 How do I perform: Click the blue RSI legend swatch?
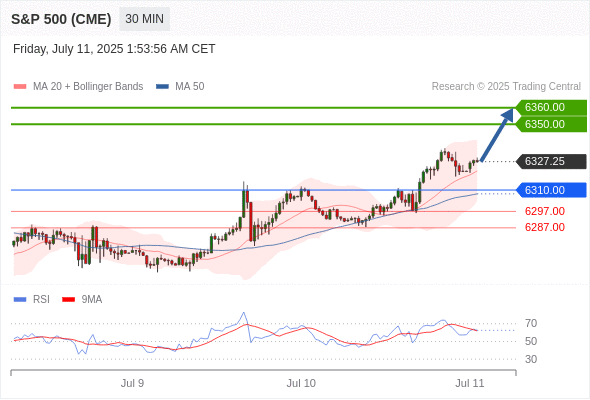click(x=20, y=300)
